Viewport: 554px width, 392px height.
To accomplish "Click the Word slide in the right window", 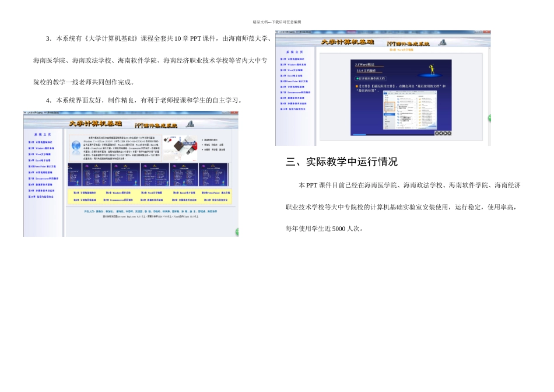I will point(401,97).
